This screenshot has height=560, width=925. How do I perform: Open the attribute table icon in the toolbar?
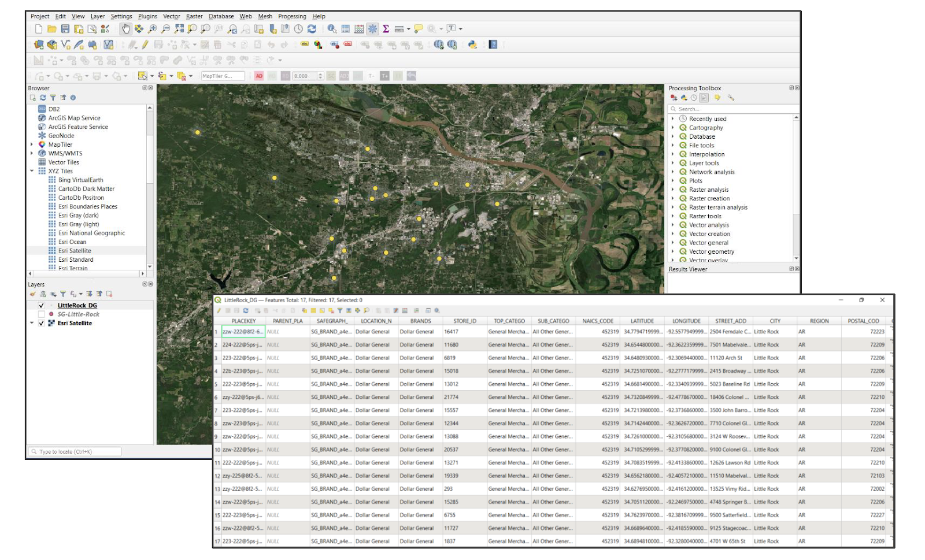[x=346, y=28]
